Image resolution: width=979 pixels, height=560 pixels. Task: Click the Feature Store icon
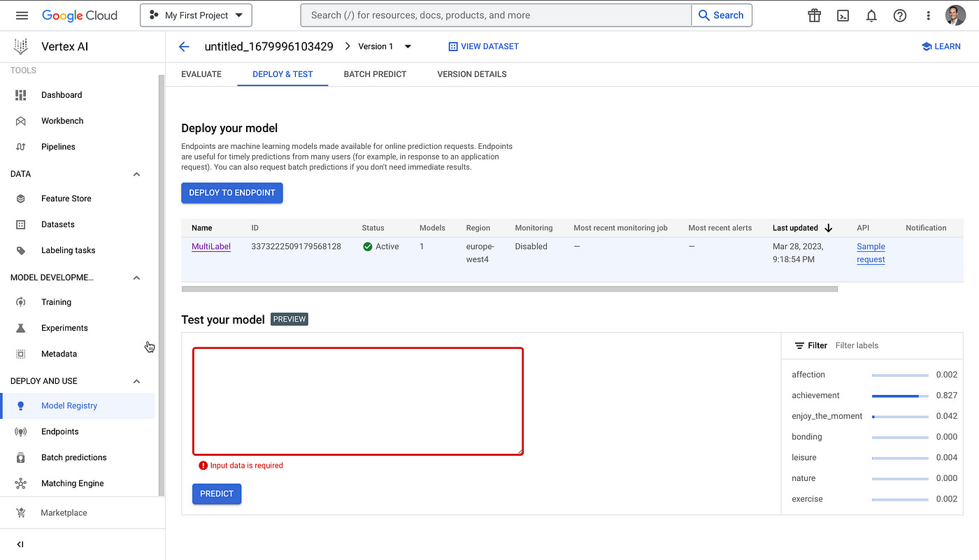click(21, 199)
